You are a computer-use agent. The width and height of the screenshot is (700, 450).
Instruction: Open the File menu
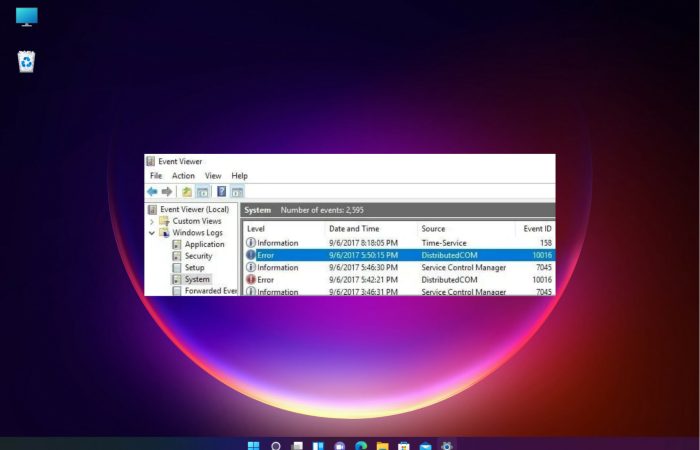point(156,176)
